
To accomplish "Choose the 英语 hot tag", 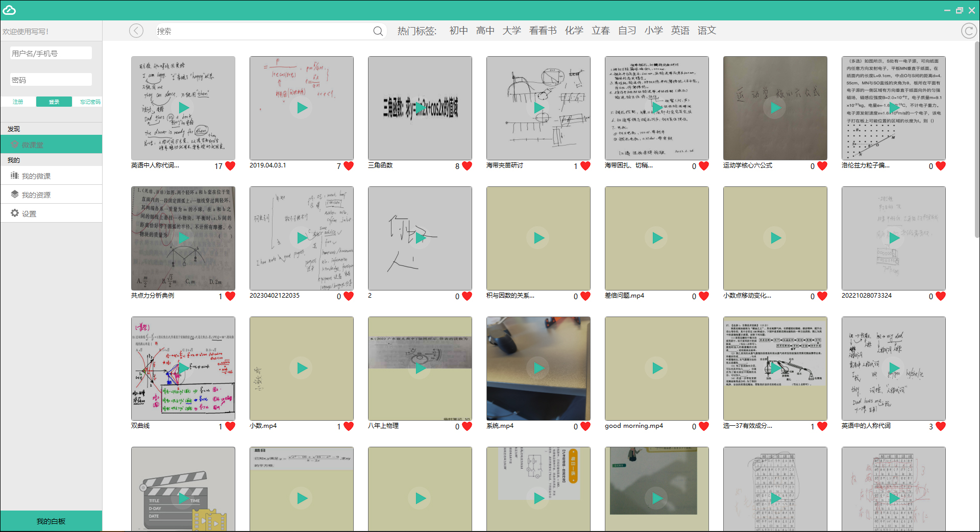I will coord(680,31).
